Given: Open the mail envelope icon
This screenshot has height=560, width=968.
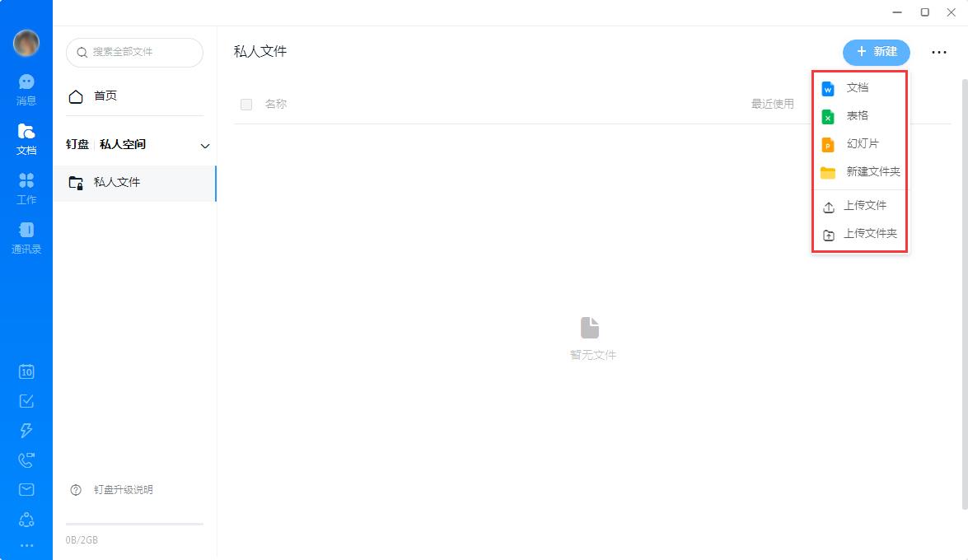Looking at the screenshot, I should tap(26, 490).
